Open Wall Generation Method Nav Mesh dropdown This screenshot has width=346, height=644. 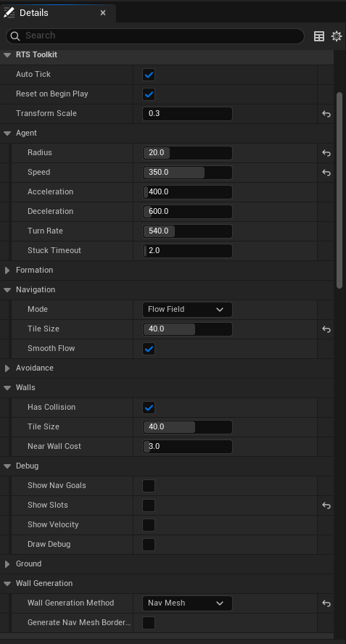point(187,603)
